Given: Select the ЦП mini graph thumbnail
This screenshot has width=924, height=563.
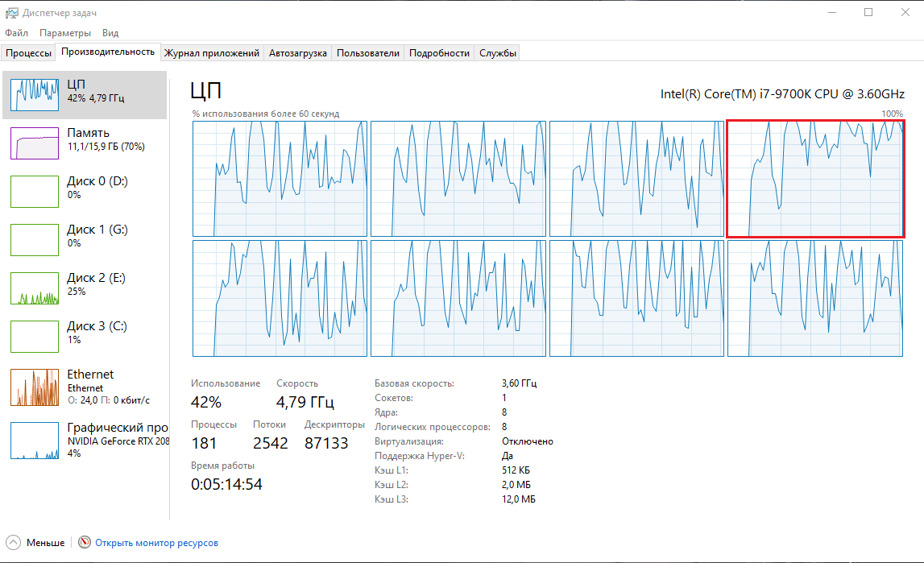Looking at the screenshot, I should (x=35, y=95).
